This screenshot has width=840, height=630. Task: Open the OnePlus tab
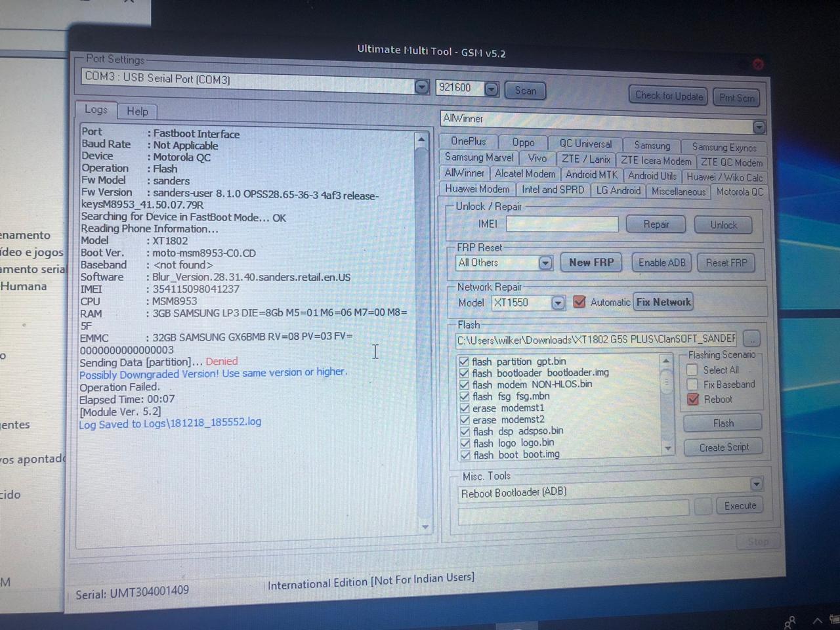point(469,141)
